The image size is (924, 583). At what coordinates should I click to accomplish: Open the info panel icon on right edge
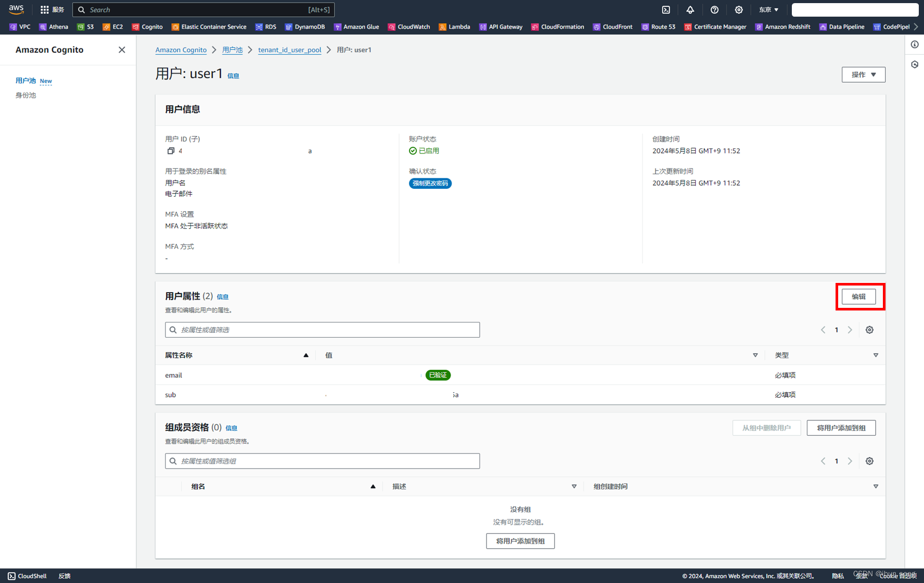point(915,45)
